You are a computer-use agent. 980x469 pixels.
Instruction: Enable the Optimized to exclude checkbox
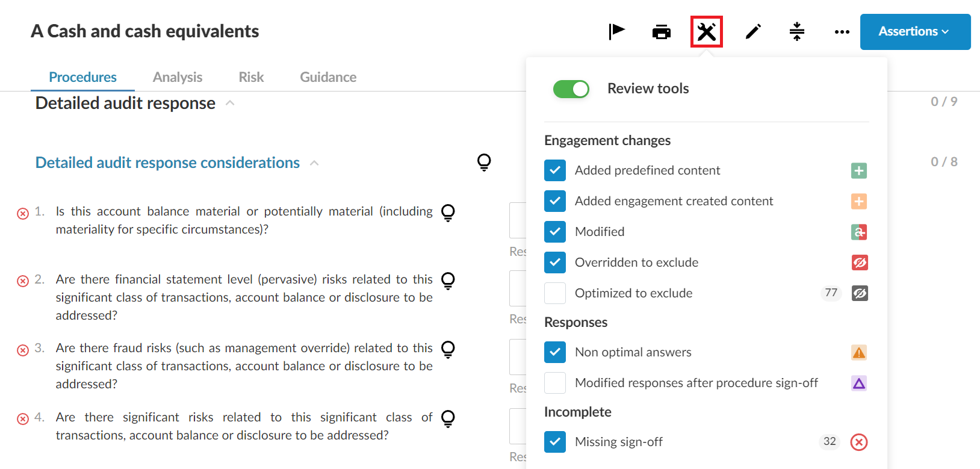click(x=554, y=293)
